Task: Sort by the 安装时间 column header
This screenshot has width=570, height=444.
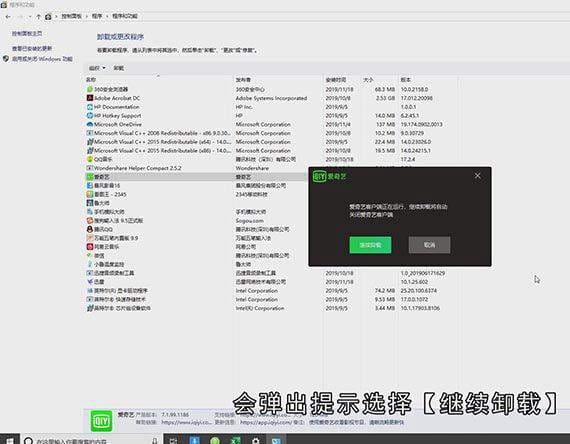Action: click(x=336, y=79)
